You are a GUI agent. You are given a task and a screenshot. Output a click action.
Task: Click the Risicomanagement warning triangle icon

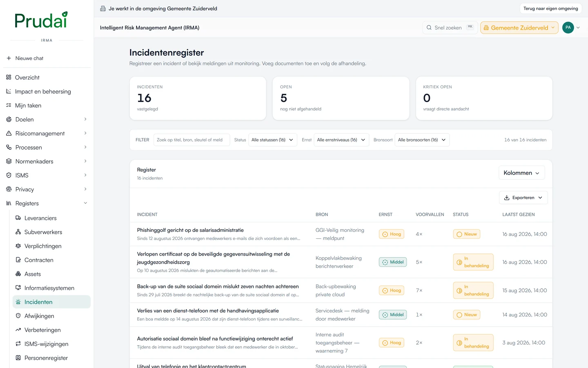(x=9, y=133)
